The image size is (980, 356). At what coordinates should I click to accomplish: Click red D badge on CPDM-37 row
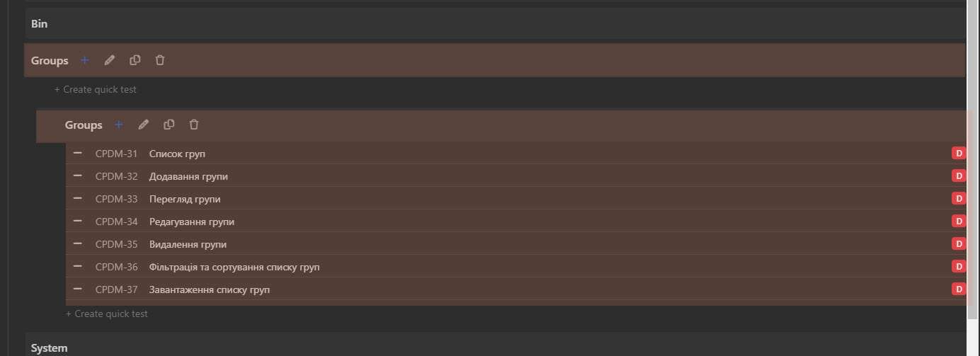[x=959, y=289]
